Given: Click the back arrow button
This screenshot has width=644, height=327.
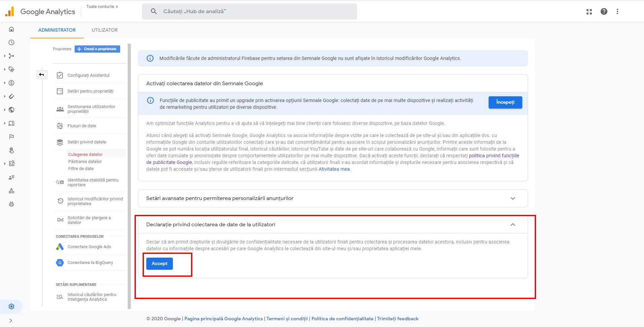Looking at the screenshot, I should click(42, 75).
